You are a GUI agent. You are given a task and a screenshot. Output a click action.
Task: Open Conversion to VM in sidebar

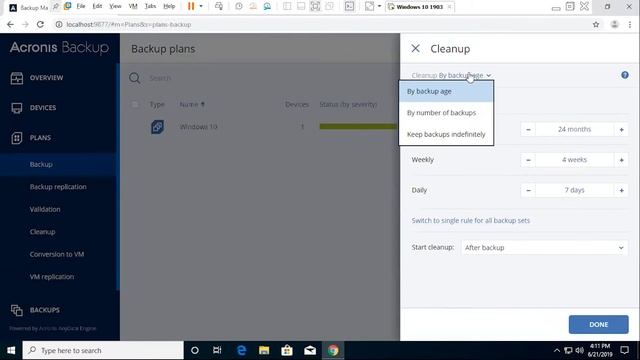(57, 254)
